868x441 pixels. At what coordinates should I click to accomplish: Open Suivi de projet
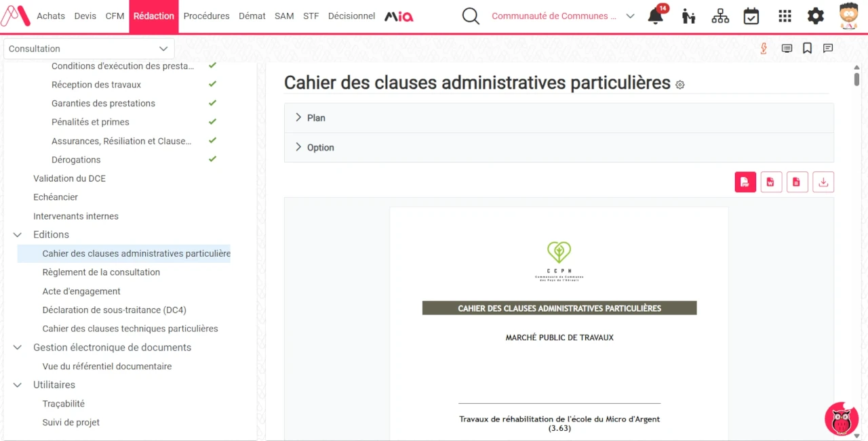pos(71,422)
